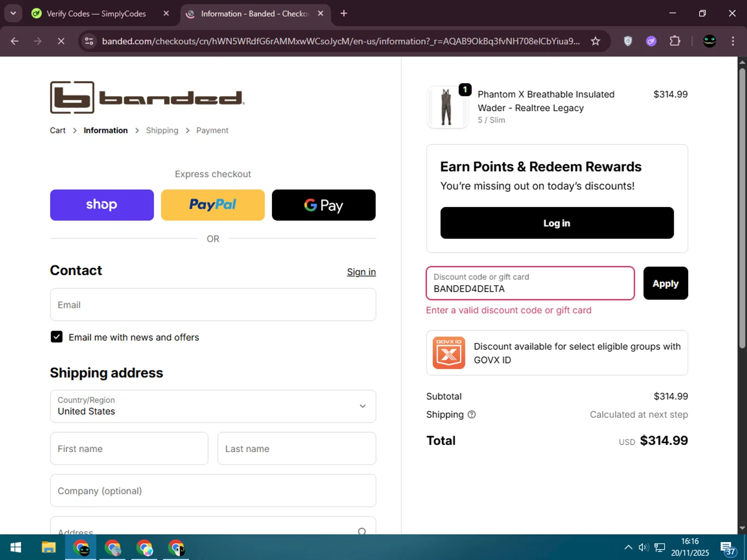This screenshot has width=747, height=560.
Task: Click the Banded logo
Action: (147, 98)
